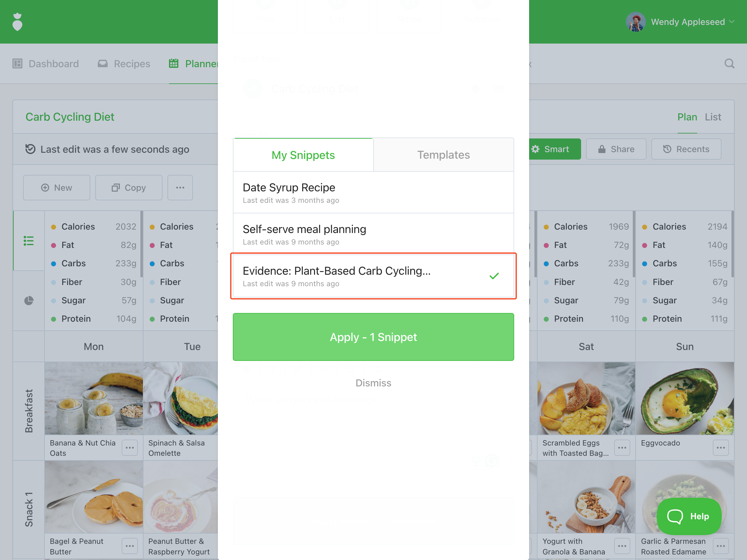Open the Recents history list
Image resolution: width=747 pixels, height=560 pixels.
(x=686, y=149)
